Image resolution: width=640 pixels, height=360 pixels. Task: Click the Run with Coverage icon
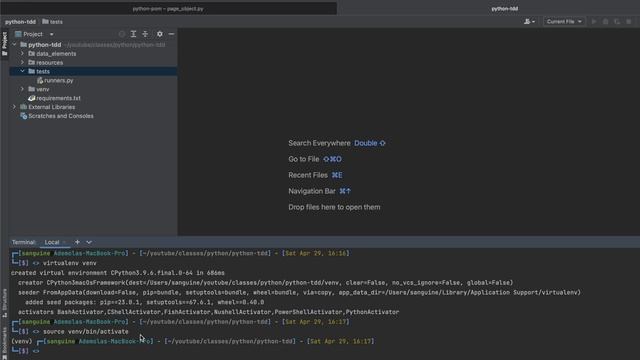617,22
